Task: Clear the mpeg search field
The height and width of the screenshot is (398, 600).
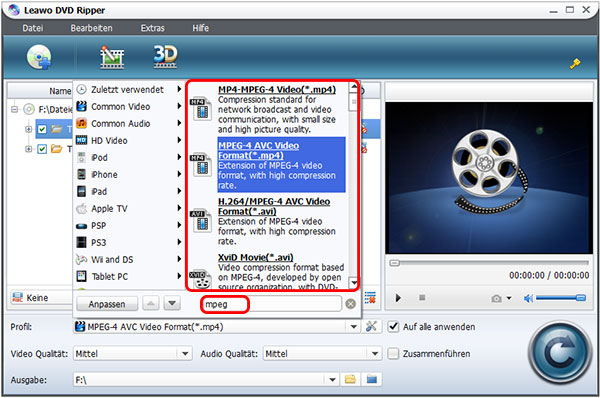Action: coord(350,304)
